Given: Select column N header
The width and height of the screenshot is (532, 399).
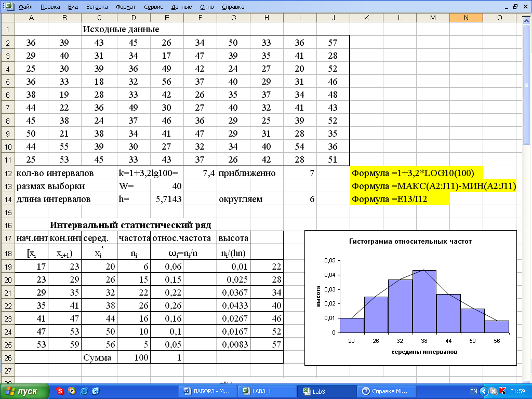Looking at the screenshot, I should (466, 18).
